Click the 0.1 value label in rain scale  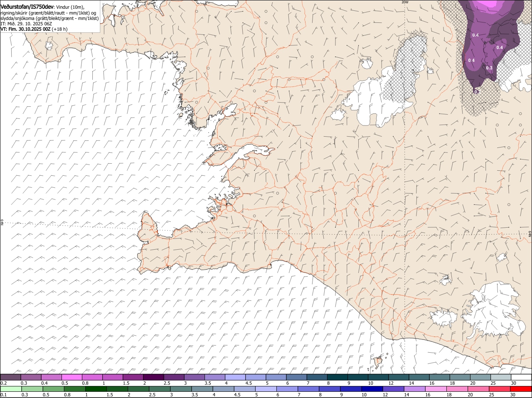[3, 395]
